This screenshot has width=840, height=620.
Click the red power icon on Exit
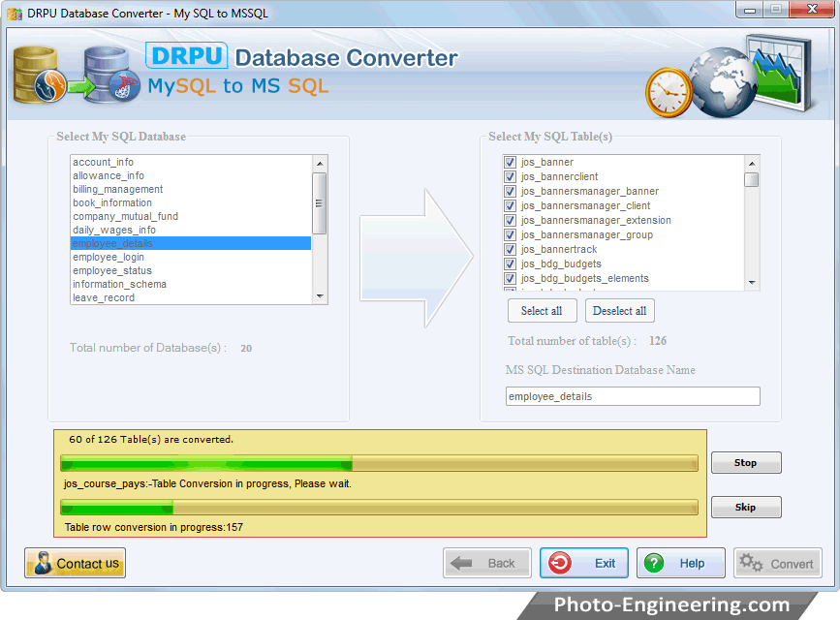click(560, 563)
